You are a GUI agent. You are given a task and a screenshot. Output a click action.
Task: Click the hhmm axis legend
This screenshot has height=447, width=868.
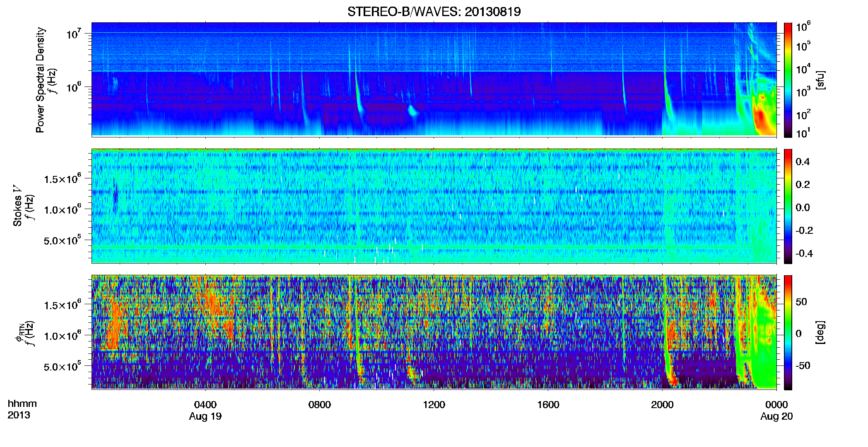[x=22, y=404]
